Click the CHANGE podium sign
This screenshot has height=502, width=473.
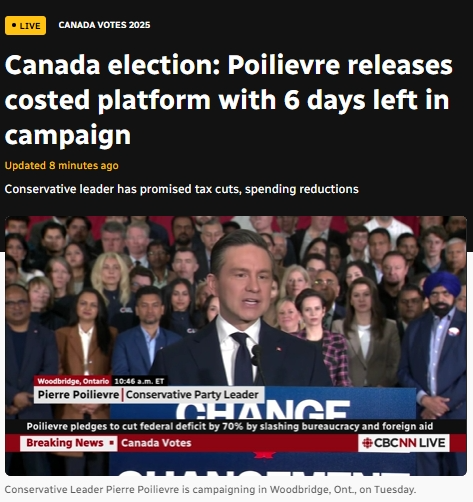[x=263, y=409]
